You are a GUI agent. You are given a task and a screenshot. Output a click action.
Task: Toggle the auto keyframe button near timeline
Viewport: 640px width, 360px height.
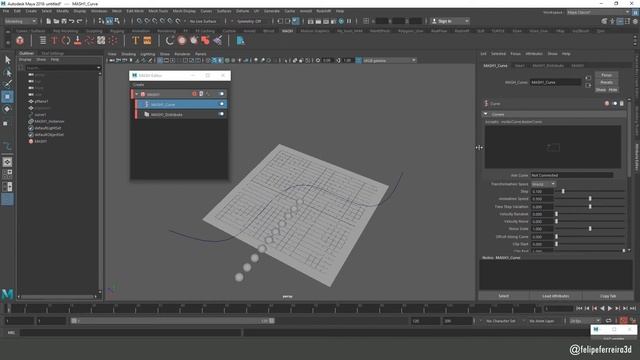(623, 321)
